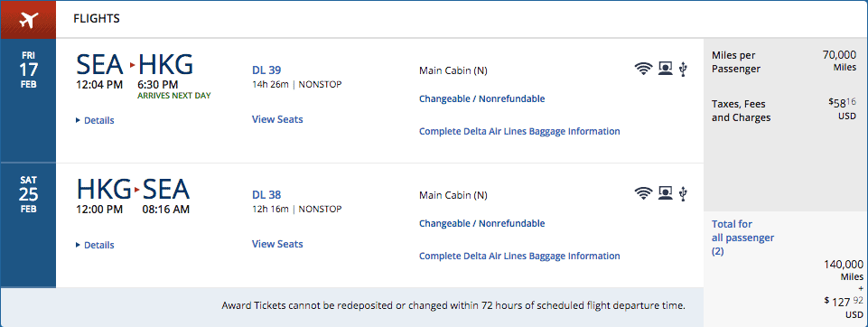Open Changeable / Nonrefundable info for DL 38
Image resolution: width=868 pixels, height=327 pixels.
tap(481, 223)
